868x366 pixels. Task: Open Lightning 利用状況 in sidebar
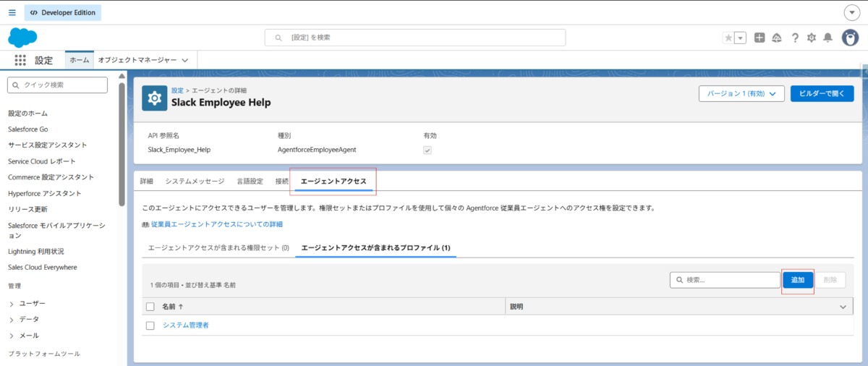(36, 251)
